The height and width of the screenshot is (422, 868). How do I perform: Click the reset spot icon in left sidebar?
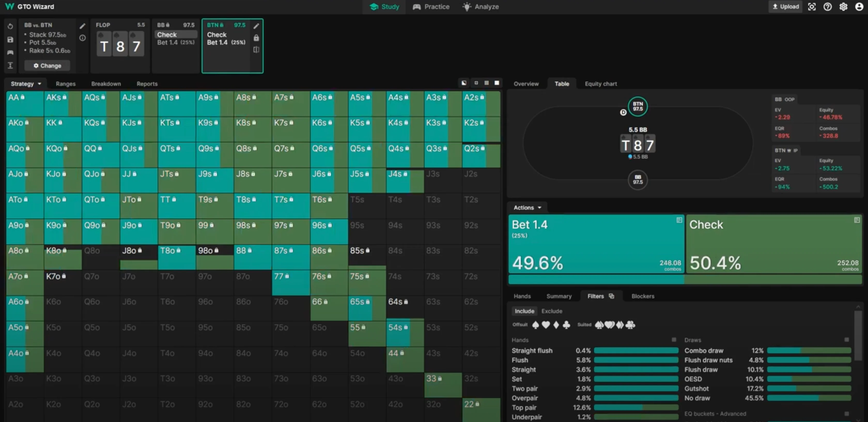[x=10, y=26]
